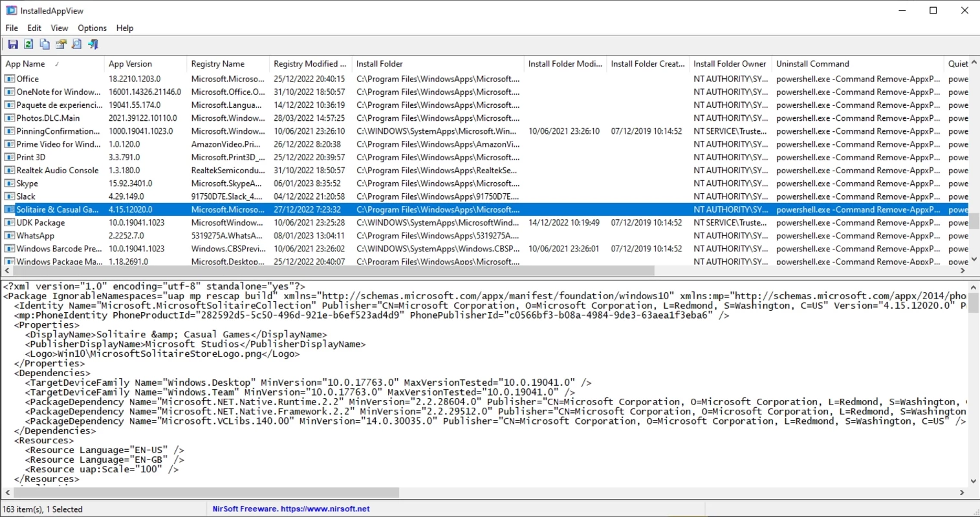The height and width of the screenshot is (517, 980).
Task: Sort by the Registry Modified column header
Action: point(310,64)
